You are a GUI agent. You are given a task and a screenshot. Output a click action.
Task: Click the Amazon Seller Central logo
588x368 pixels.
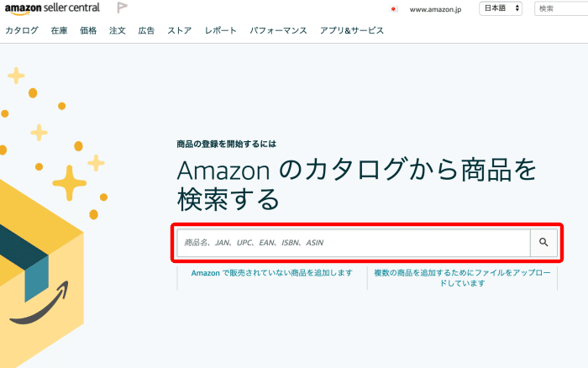click(50, 8)
